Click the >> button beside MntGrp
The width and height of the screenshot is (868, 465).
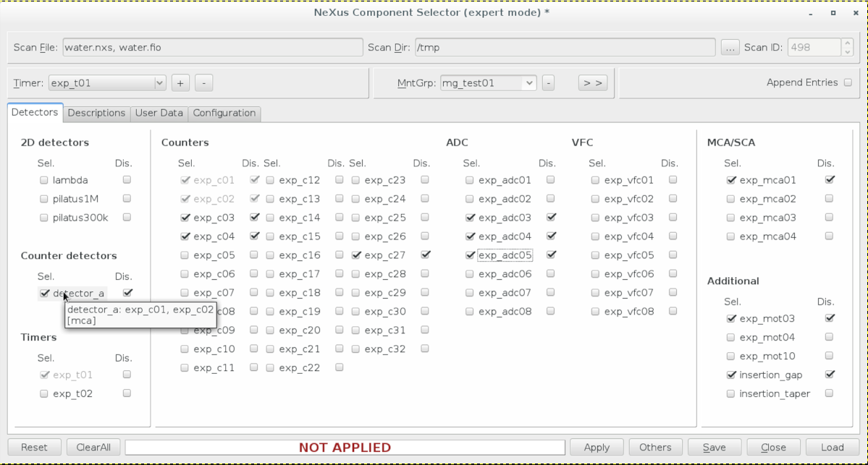point(592,83)
